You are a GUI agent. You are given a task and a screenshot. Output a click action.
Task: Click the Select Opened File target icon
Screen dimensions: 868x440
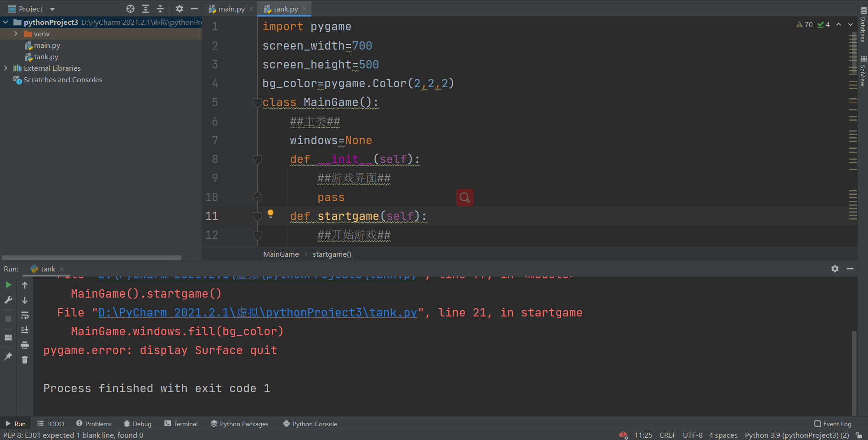tap(130, 9)
